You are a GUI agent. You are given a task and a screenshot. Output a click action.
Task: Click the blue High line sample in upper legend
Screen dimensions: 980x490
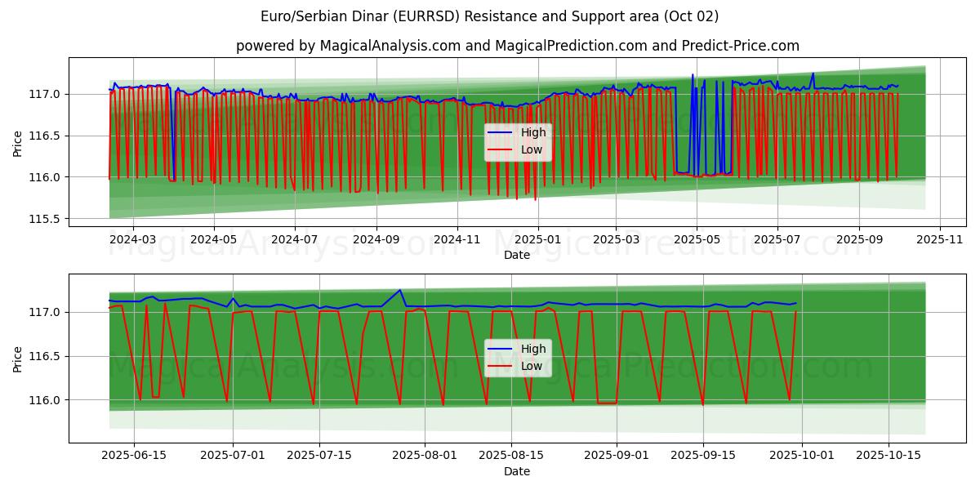coord(501,133)
